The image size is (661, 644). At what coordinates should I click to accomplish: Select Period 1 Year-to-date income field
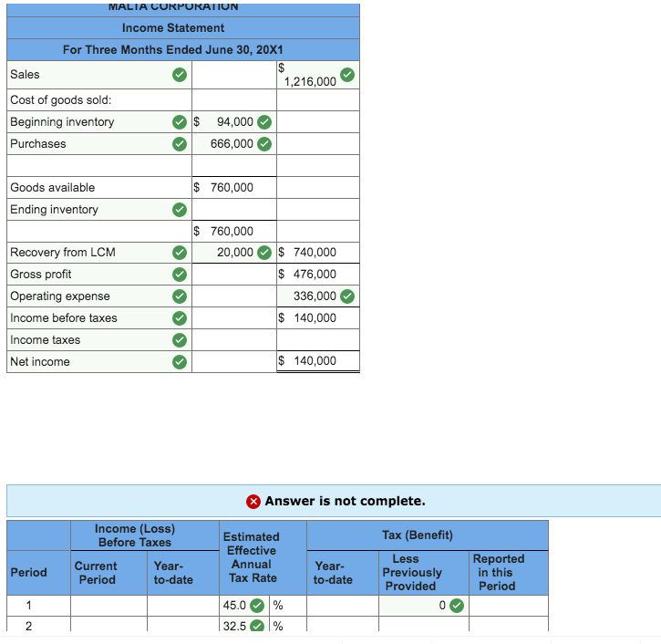pos(183,606)
